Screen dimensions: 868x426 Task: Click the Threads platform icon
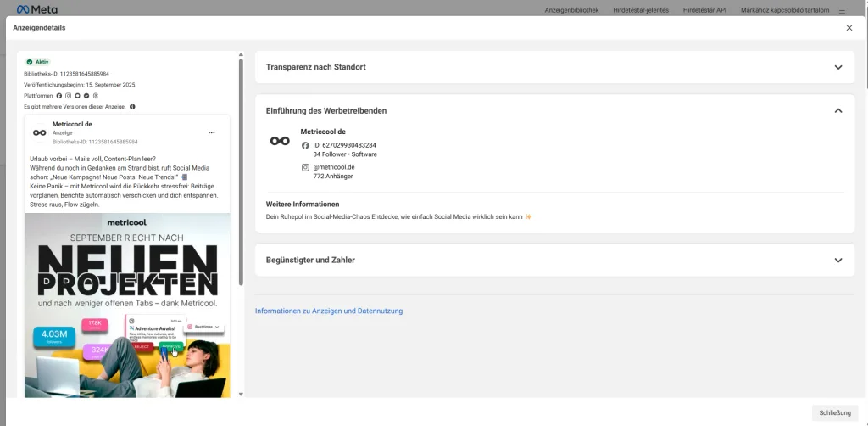pos(96,96)
